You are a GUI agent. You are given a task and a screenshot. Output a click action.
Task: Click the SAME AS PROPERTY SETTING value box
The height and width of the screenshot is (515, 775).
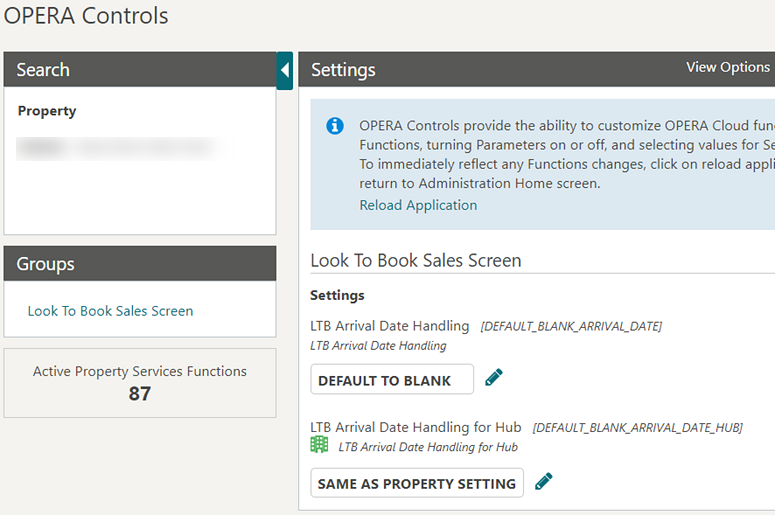[x=417, y=483]
